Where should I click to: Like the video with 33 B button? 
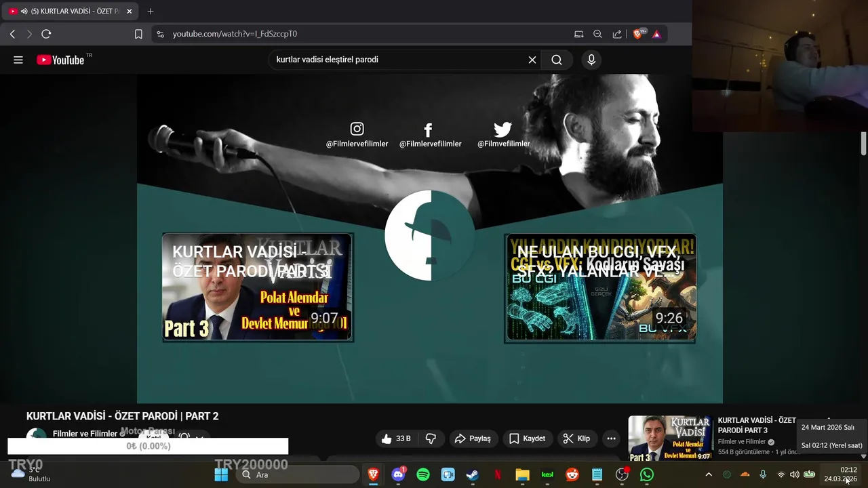(396, 439)
